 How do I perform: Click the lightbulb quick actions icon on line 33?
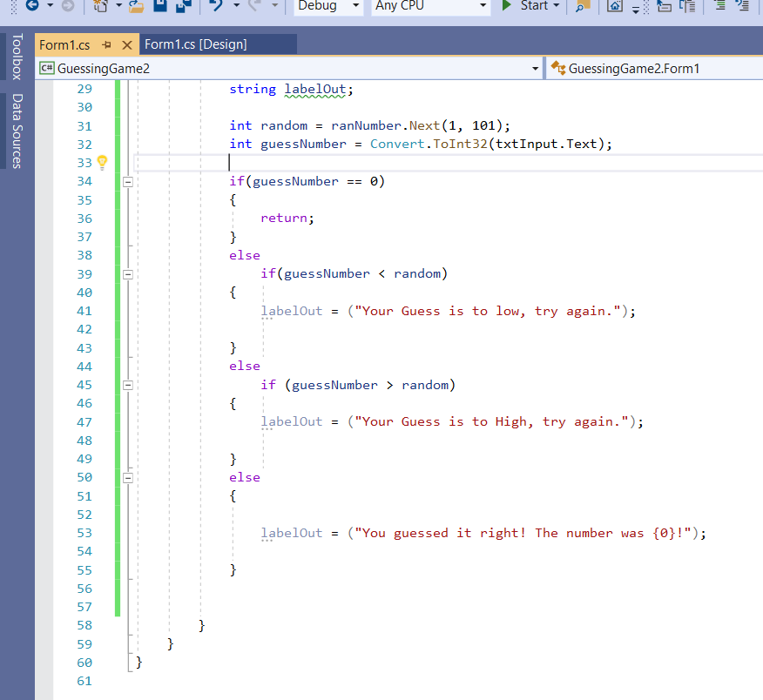pyautogui.click(x=102, y=162)
